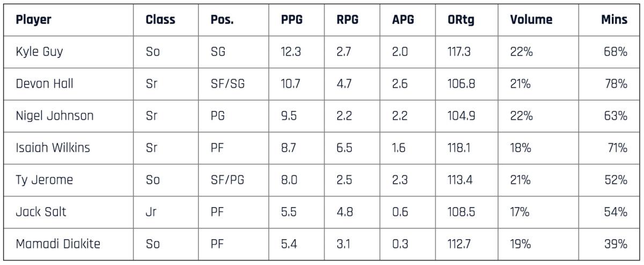Click the Player column header

34,20
